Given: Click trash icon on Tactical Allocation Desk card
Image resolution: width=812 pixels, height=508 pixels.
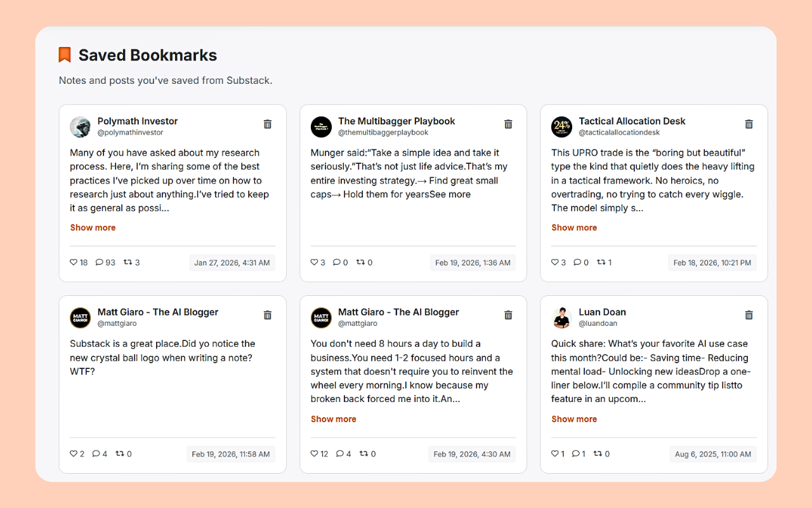Looking at the screenshot, I should tap(749, 124).
